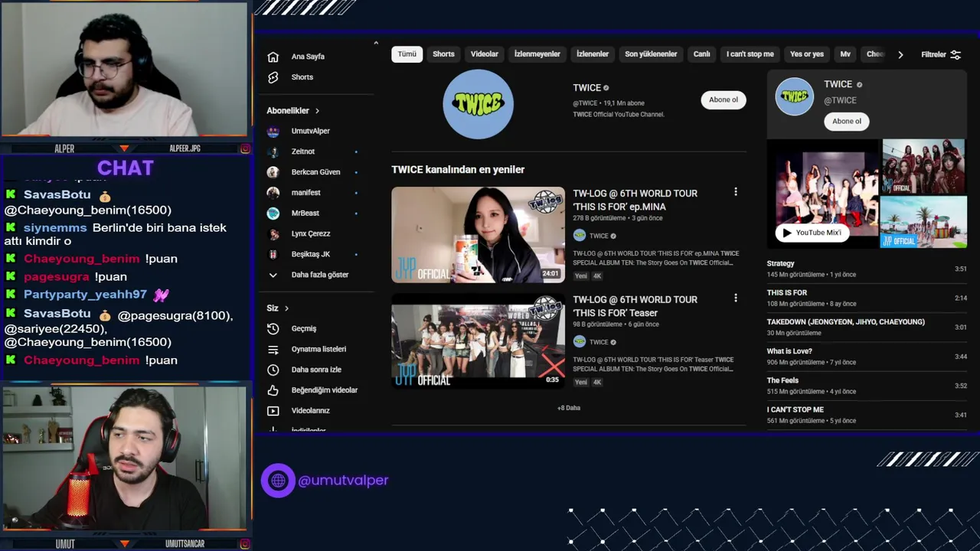The width and height of the screenshot is (980, 551).
Task: Select the Tümü filter chip
Action: point(407,54)
